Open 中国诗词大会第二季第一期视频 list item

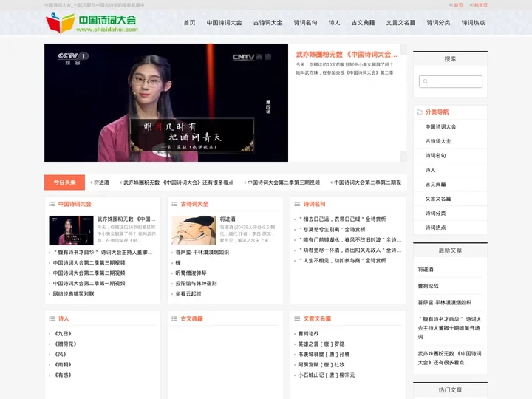click(x=89, y=283)
